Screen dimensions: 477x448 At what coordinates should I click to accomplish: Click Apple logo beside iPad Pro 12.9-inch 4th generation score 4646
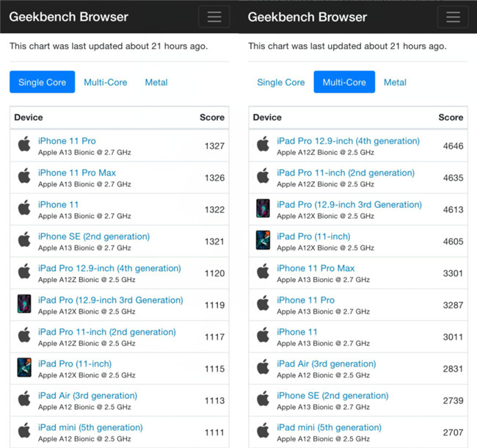point(263,144)
